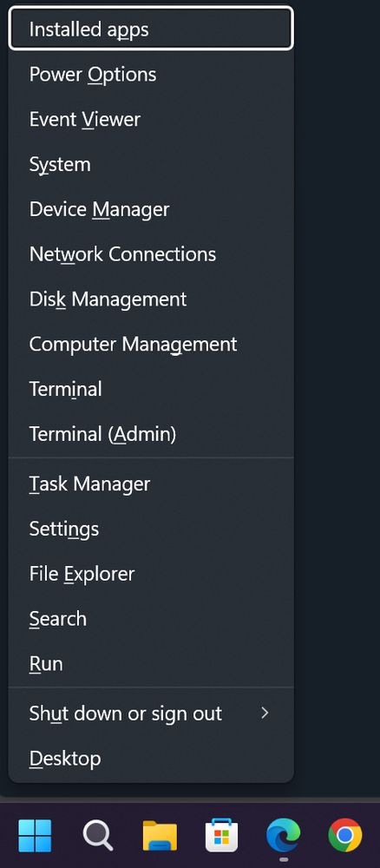The image size is (380, 868).
Task: Click the Windows Start button
Action: tap(35, 835)
